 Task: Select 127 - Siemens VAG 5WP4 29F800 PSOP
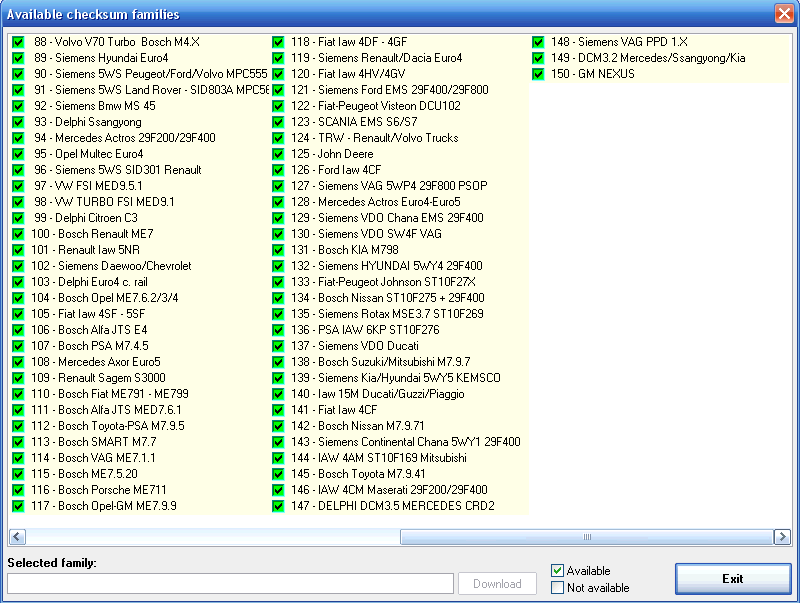pos(389,186)
